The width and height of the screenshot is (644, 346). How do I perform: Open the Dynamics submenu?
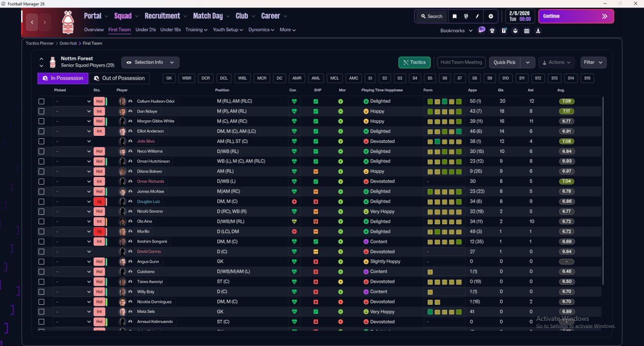(261, 30)
